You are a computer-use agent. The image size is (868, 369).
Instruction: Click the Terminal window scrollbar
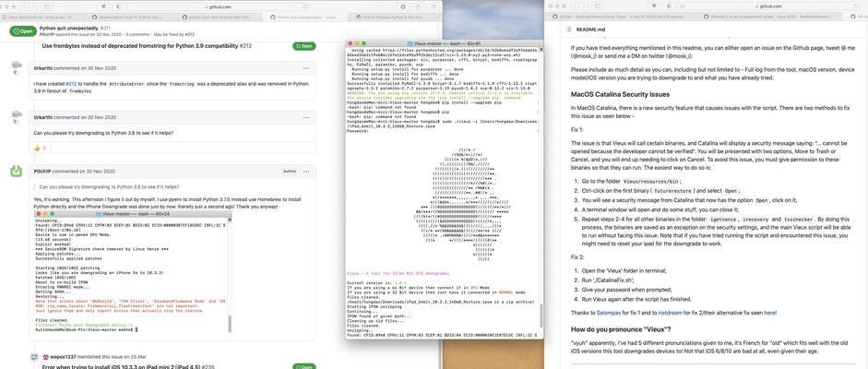(x=541, y=315)
